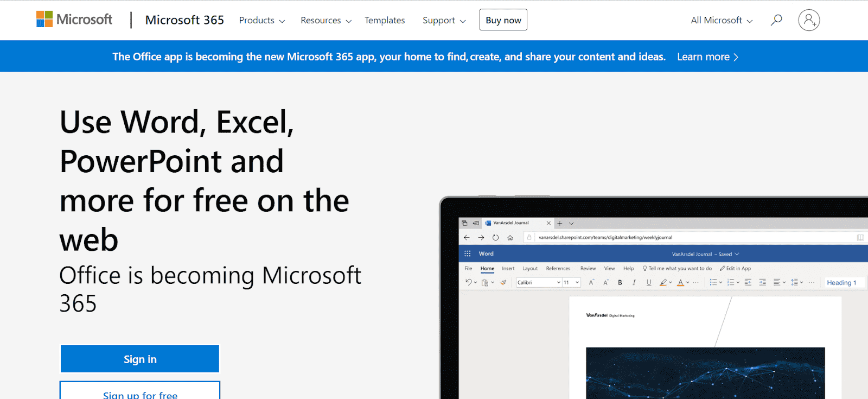Click the sharepoint URL address field in laptop image
Screen dimensions: 868x399
(x=696, y=237)
